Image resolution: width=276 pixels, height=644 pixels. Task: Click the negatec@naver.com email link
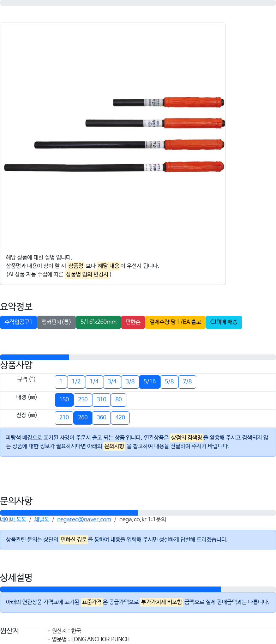point(84,519)
